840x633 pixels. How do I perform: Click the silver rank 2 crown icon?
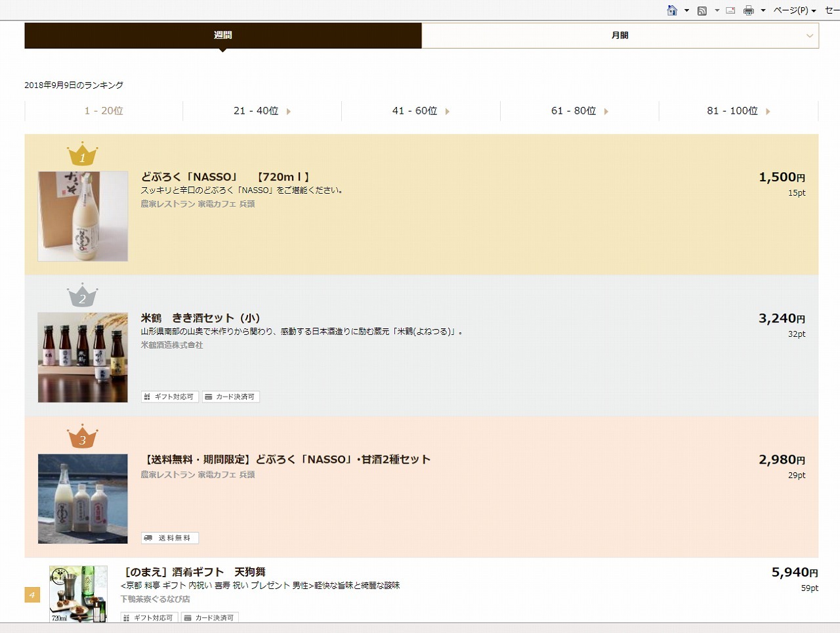[x=83, y=295]
